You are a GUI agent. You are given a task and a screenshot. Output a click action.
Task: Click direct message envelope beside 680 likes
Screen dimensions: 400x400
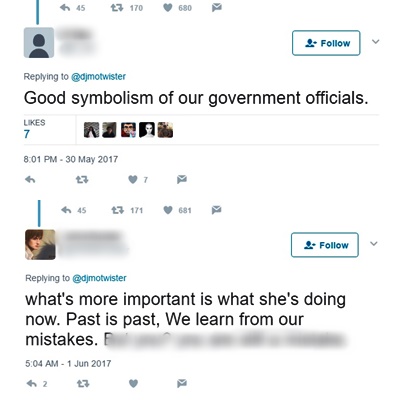click(x=217, y=7)
